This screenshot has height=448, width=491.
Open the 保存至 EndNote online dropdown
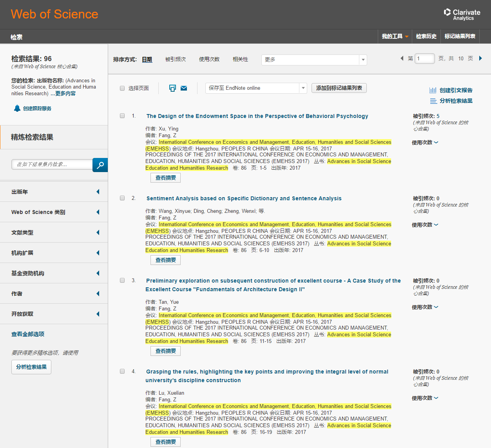pos(256,88)
